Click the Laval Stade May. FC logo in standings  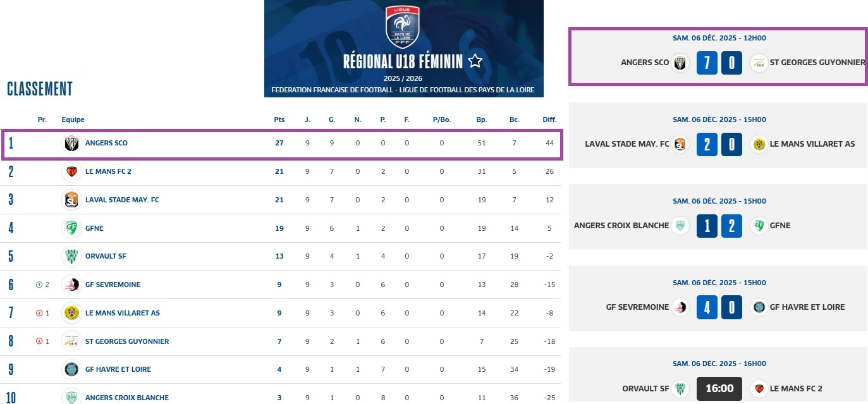click(x=72, y=200)
